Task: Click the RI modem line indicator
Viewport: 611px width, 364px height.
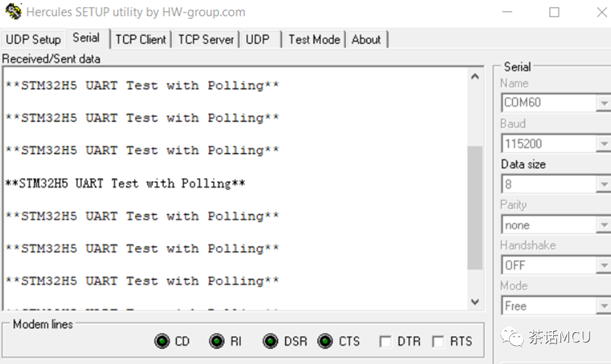Action: tap(216, 341)
